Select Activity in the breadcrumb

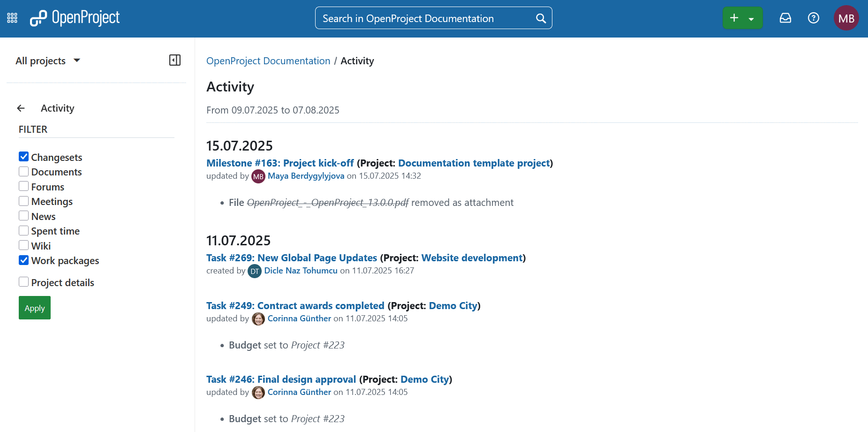pos(357,61)
